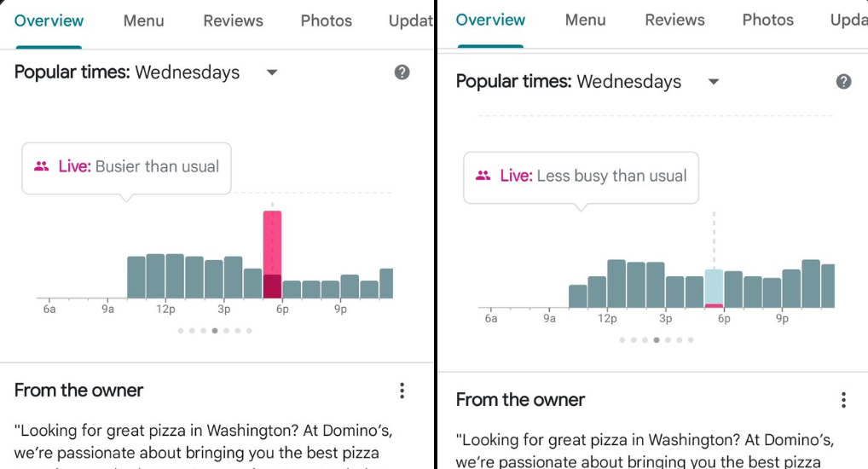Click people icon in 'Less busy than usual' bubble
This screenshot has height=469, width=868.
pos(483,177)
